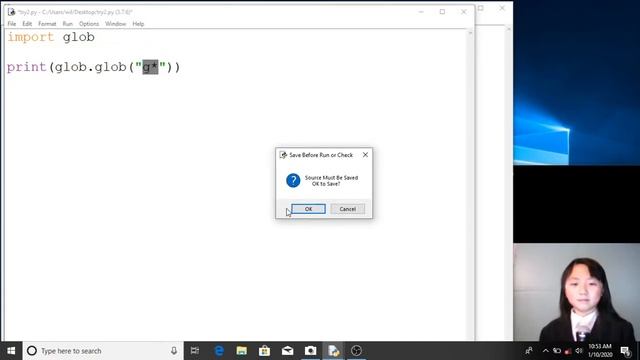Image resolution: width=640 pixels, height=360 pixels.
Task: Open File Explorer from taskbar
Action: point(242,351)
